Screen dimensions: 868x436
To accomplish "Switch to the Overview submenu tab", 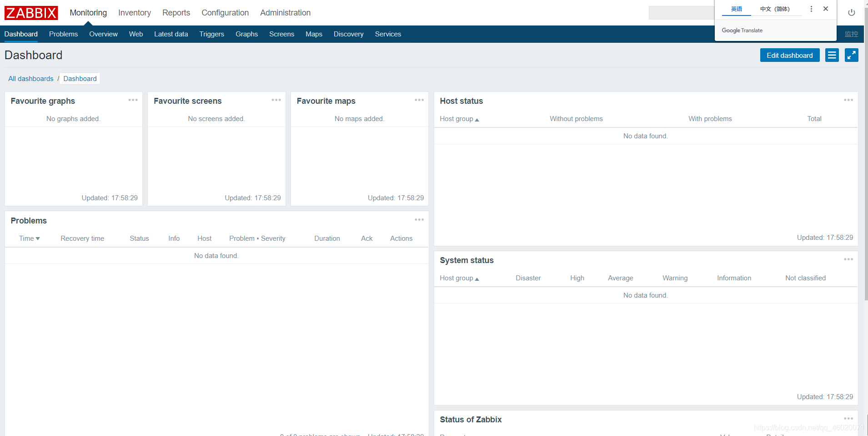I will click(x=103, y=34).
